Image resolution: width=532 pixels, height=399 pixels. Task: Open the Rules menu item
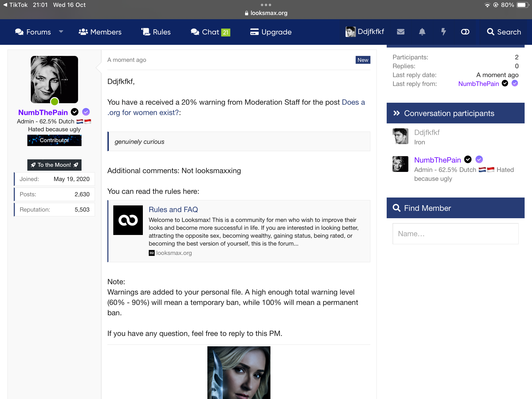point(156,32)
